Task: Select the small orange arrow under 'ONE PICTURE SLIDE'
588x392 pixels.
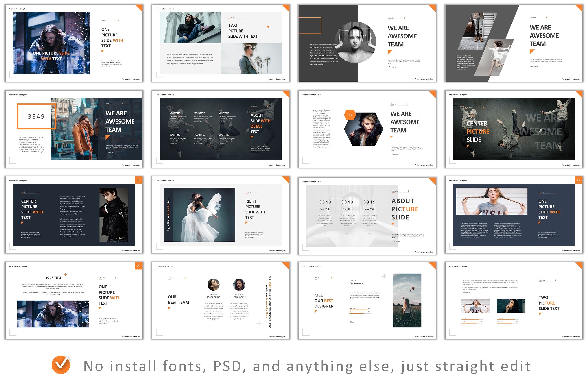Action: (x=102, y=51)
